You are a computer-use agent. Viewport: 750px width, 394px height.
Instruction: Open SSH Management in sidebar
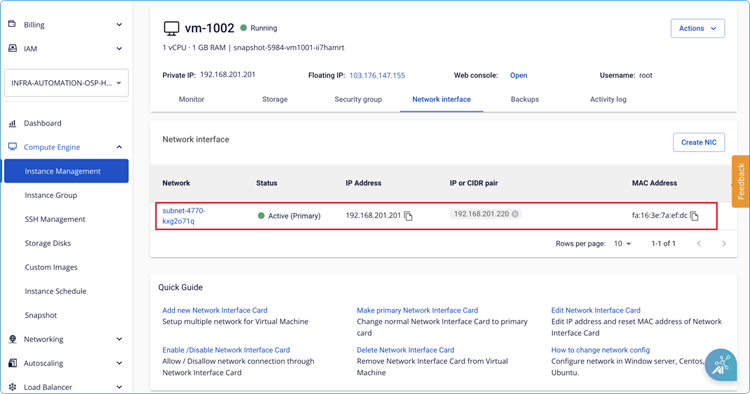[x=55, y=219]
